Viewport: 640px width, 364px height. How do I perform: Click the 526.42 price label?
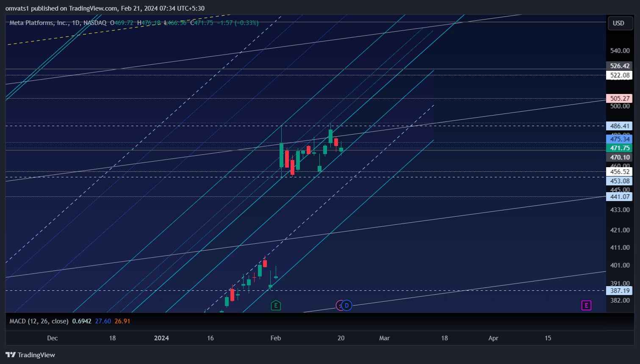[x=619, y=66]
